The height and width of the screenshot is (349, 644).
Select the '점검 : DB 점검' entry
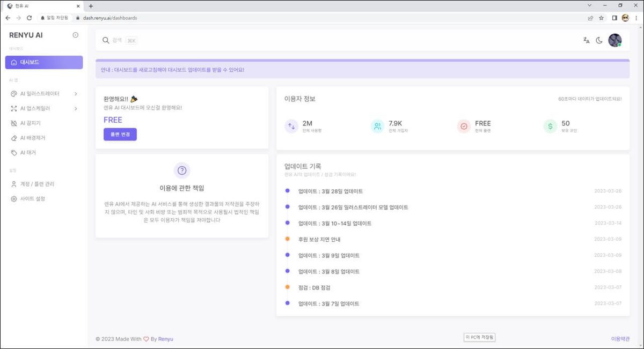314,288
